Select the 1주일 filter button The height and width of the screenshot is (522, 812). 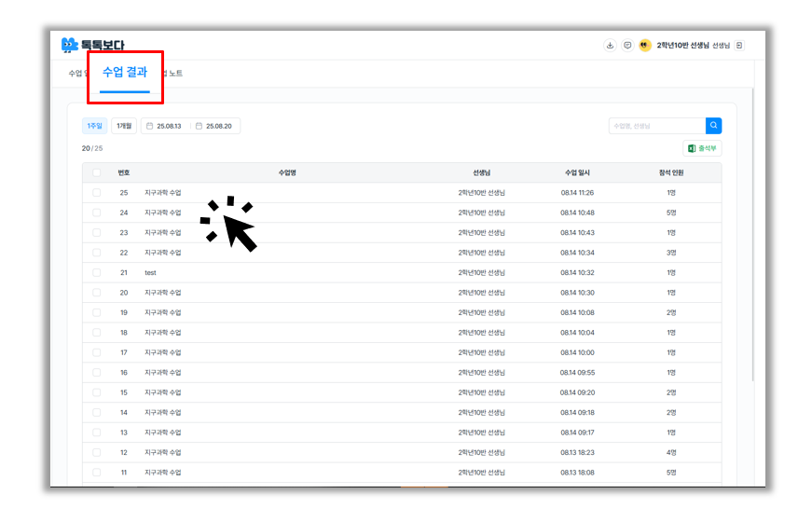(x=94, y=126)
